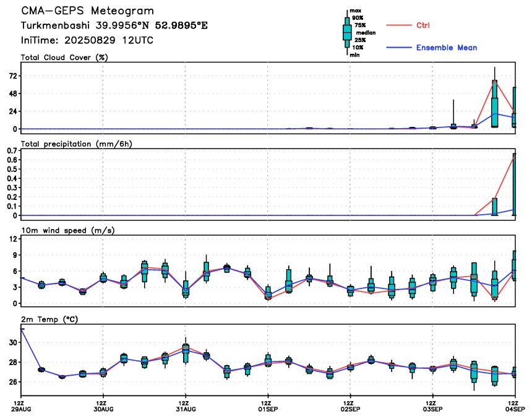Click the 12Z 29AUG time axis label
The height and width of the screenshot is (419, 532).
coord(22,406)
